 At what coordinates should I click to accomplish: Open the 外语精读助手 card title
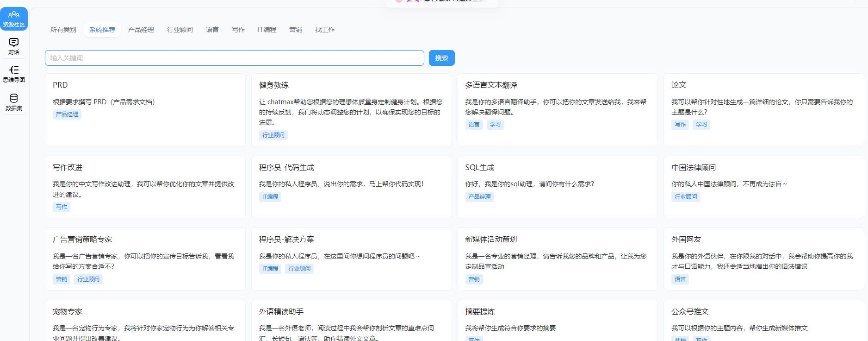pos(281,311)
